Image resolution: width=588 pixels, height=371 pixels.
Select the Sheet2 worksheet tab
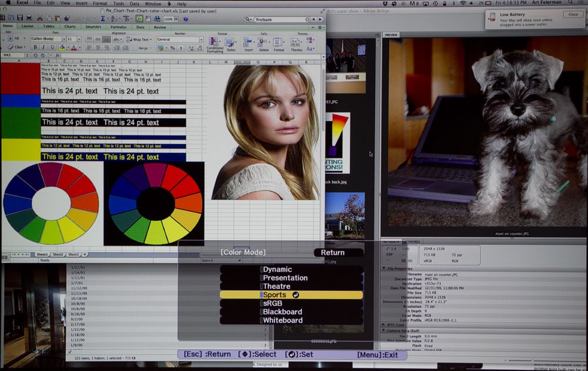click(x=58, y=255)
